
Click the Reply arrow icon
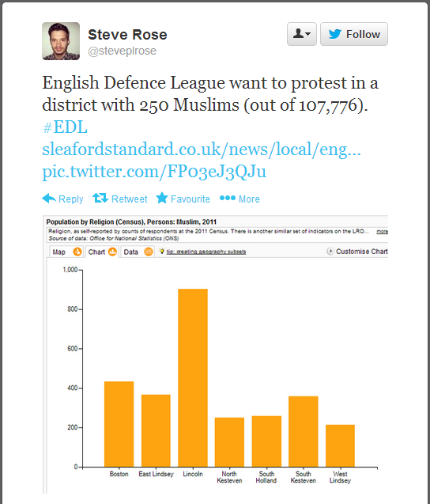click(x=49, y=199)
